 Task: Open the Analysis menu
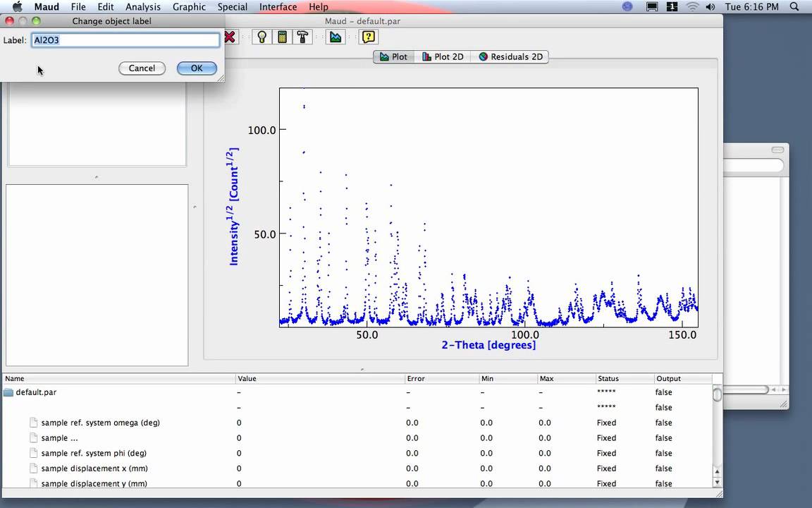click(143, 7)
